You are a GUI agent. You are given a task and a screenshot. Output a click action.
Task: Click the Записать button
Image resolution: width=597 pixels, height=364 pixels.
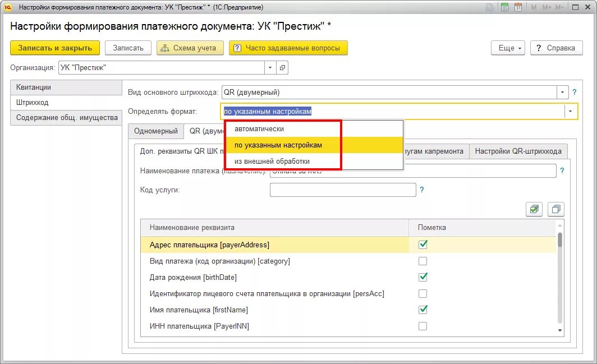pos(128,48)
